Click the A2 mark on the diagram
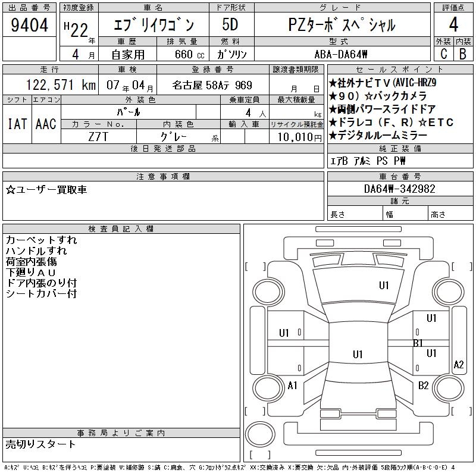 459,364
